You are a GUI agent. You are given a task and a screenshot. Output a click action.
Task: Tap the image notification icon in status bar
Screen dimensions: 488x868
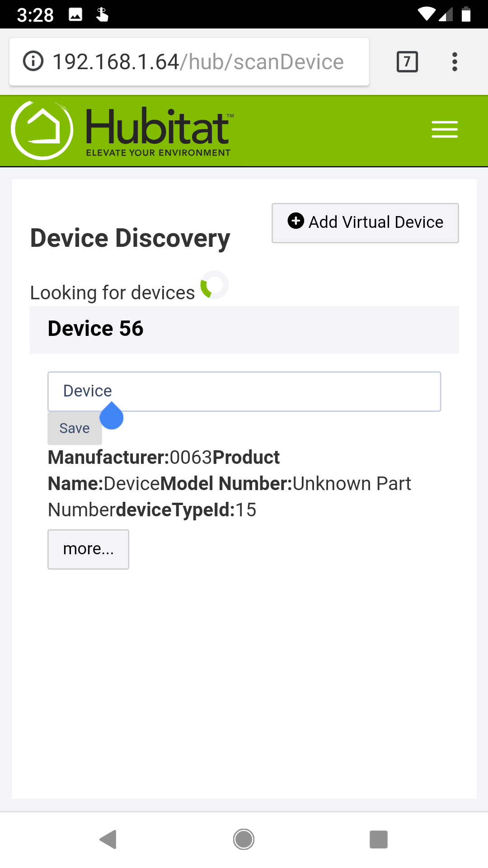75,15
